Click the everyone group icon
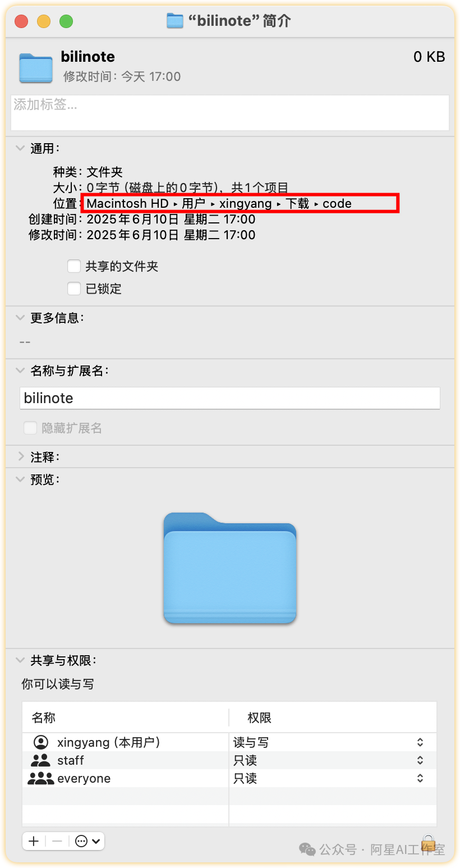 (40, 778)
